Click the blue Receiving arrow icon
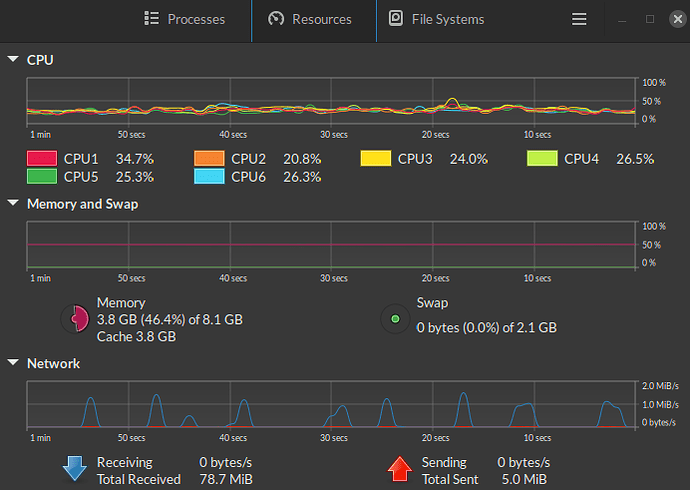 [x=75, y=470]
